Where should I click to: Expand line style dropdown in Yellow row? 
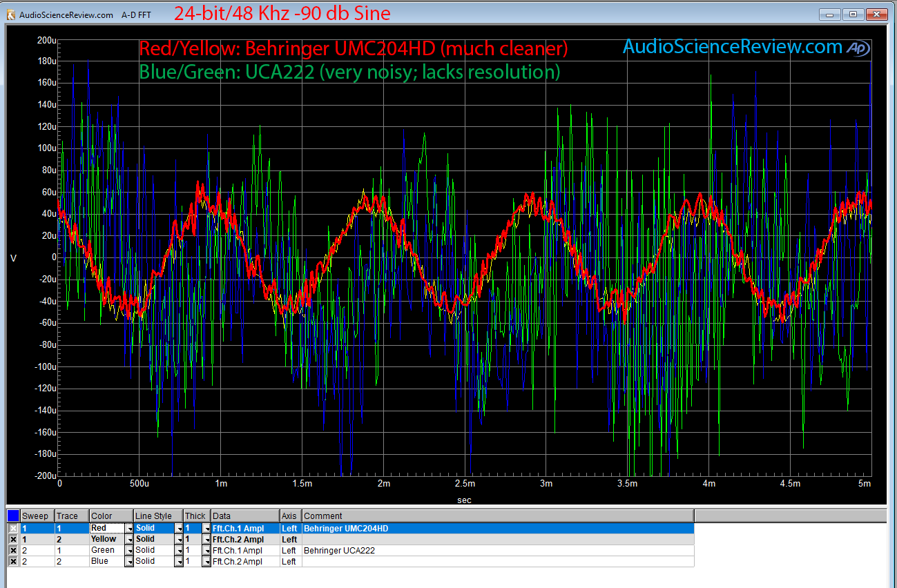click(x=179, y=539)
